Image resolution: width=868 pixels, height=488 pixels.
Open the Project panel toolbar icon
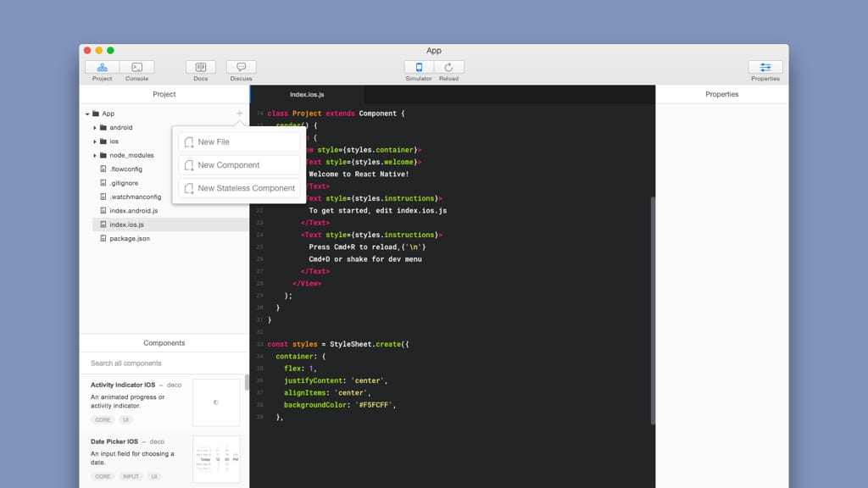tap(102, 68)
